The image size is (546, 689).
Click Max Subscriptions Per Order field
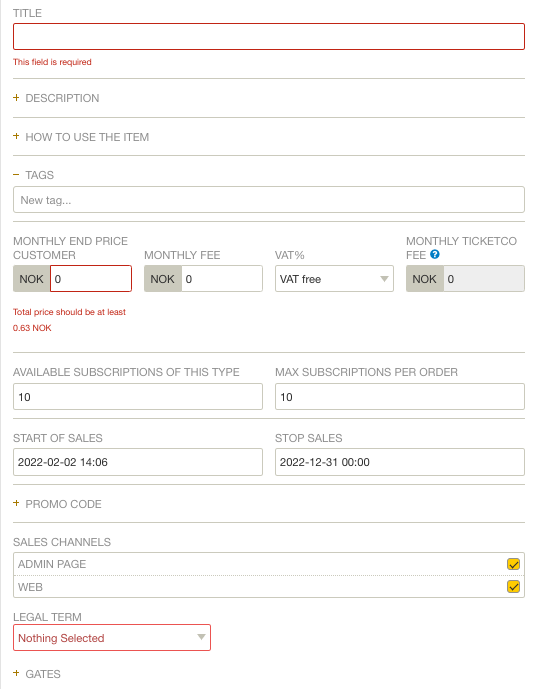400,397
